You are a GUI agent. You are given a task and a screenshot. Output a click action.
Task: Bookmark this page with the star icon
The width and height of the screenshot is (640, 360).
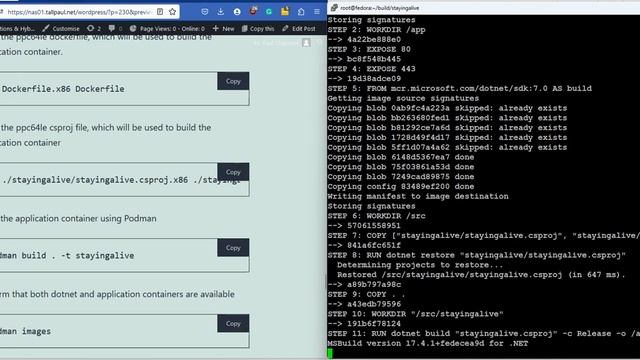tap(173, 12)
